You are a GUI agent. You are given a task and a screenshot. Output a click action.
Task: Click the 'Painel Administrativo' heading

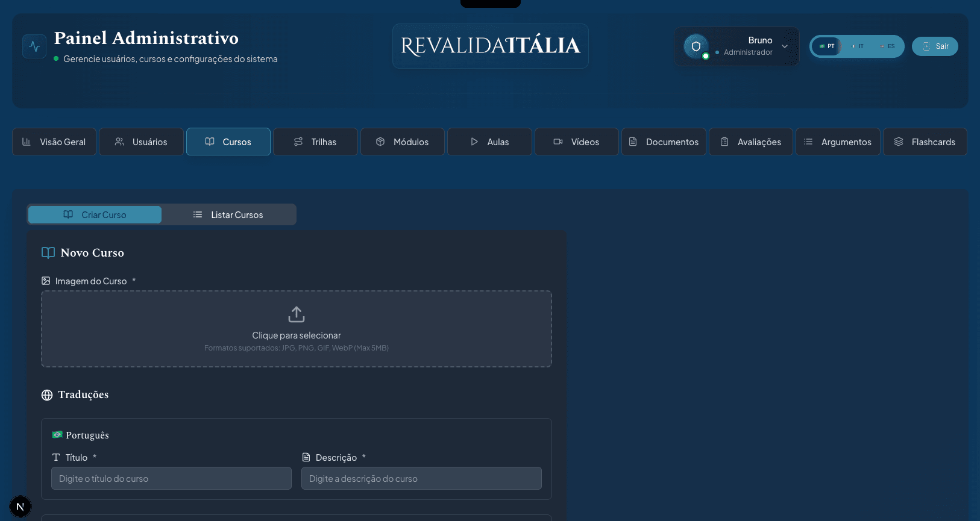click(146, 38)
